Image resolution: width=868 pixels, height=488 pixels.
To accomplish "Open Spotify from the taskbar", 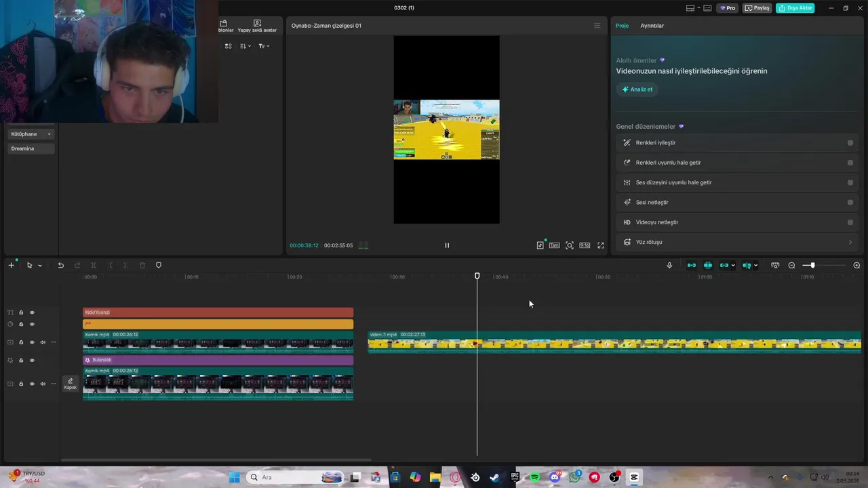I will (534, 477).
